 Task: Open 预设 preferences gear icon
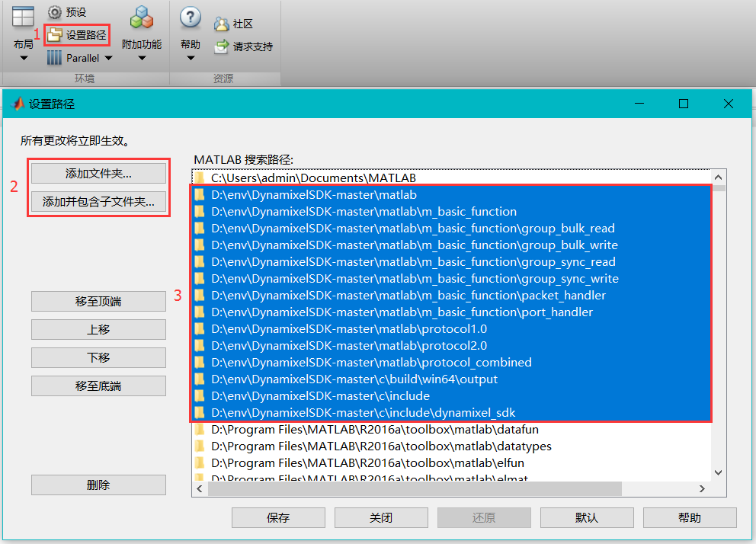[x=54, y=12]
